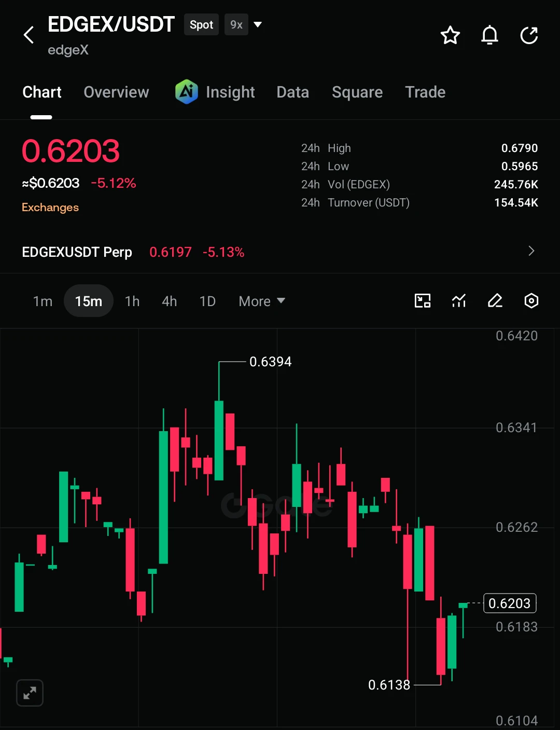Share the chart via share icon
The width and height of the screenshot is (560, 730).
pos(529,35)
